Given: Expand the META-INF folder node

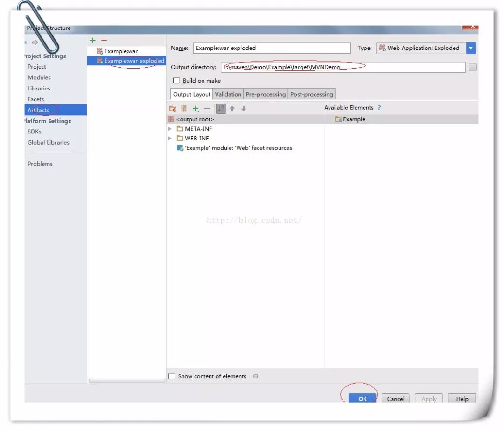Looking at the screenshot, I should (x=170, y=129).
